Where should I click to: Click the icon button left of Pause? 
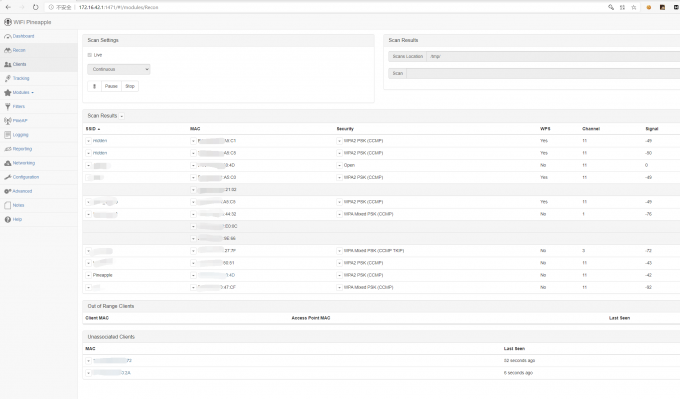(95, 86)
